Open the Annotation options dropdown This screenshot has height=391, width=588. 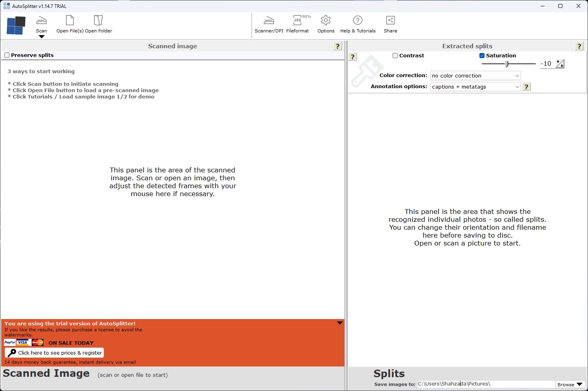click(x=475, y=87)
